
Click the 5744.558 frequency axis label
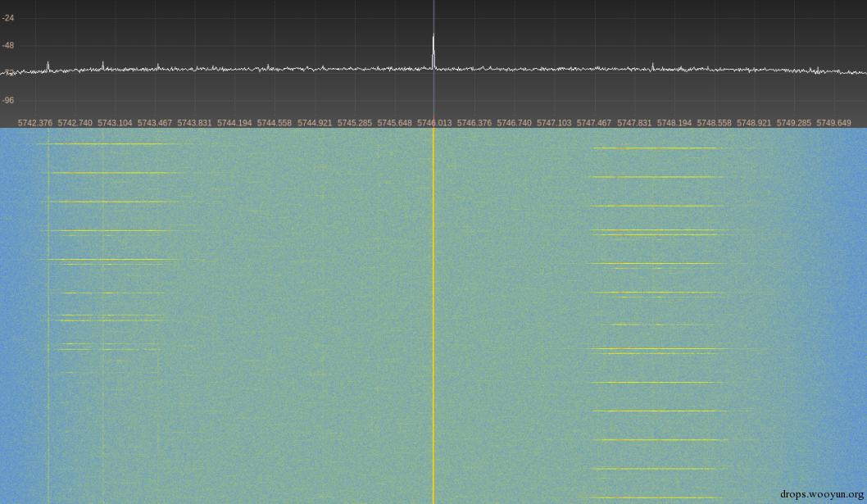pyautogui.click(x=275, y=123)
